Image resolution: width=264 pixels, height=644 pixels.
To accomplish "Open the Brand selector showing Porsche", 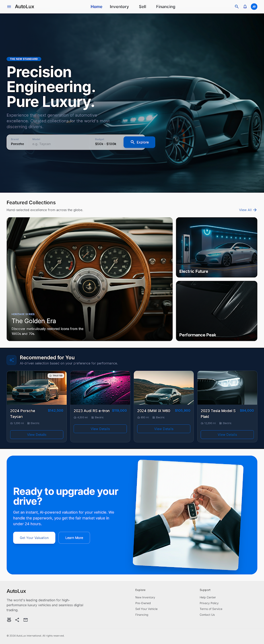I will 18,142.
